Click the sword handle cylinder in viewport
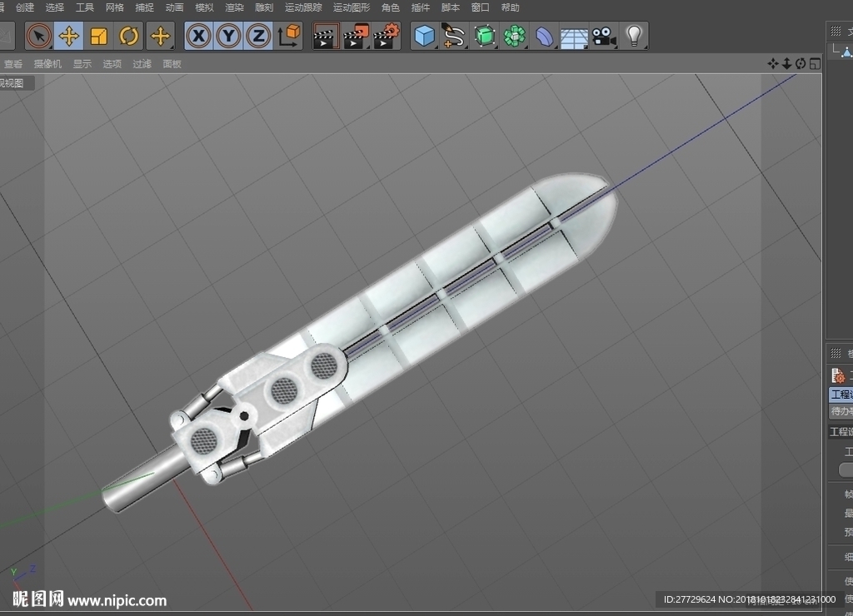This screenshot has height=616, width=853. coord(146,479)
